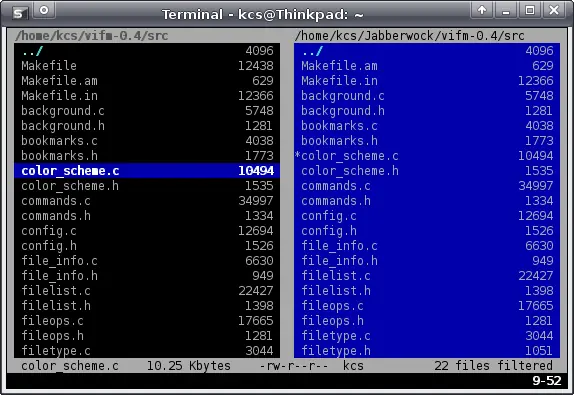Image resolution: width=574 pixels, height=395 pixels.
Task: Click size 34997 in right pane
Action: (x=536, y=186)
